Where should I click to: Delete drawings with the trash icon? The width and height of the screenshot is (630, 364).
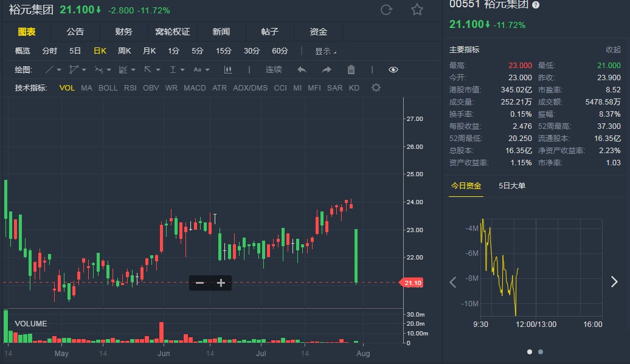coord(351,70)
